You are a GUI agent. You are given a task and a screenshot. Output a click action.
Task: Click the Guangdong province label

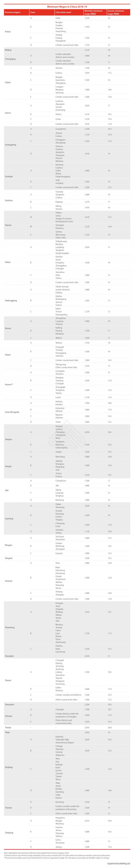point(10,144)
